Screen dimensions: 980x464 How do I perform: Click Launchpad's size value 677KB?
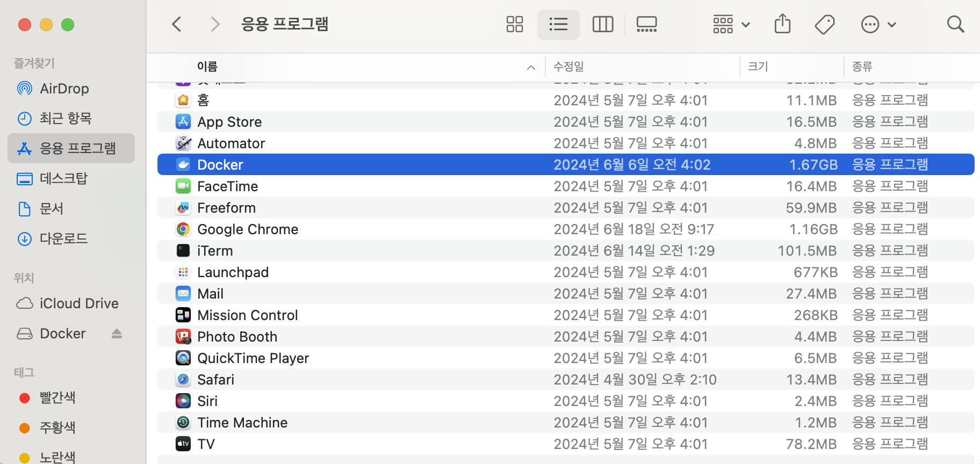tap(816, 272)
